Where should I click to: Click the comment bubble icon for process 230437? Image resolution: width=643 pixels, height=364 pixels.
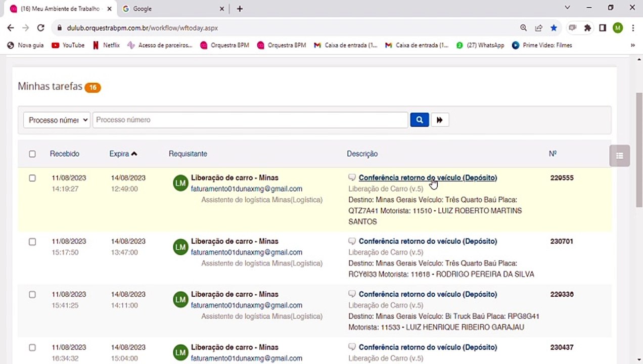(x=352, y=347)
